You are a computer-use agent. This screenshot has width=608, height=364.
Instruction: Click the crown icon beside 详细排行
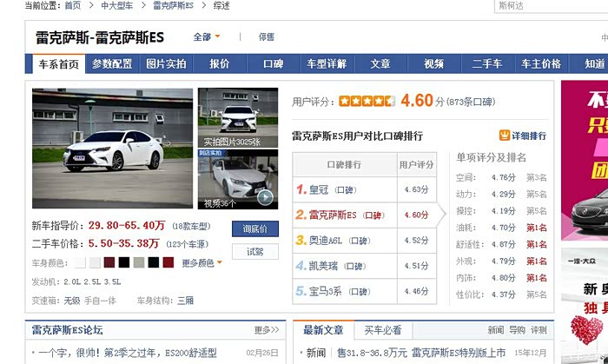point(504,136)
